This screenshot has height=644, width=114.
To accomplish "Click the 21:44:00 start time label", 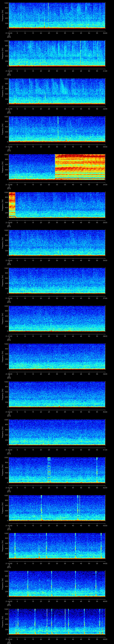I will click(x=9, y=601).
